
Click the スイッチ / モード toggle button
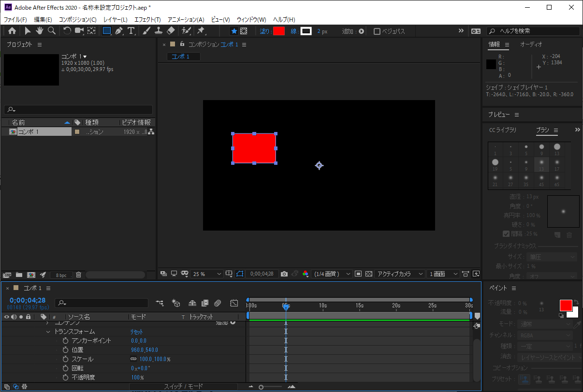point(183,387)
